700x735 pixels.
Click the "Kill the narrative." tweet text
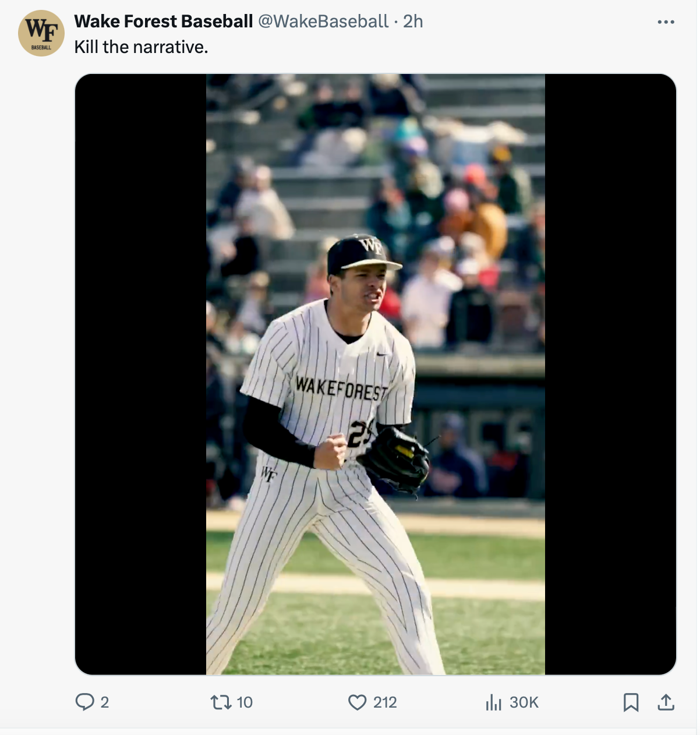pyautogui.click(x=141, y=47)
